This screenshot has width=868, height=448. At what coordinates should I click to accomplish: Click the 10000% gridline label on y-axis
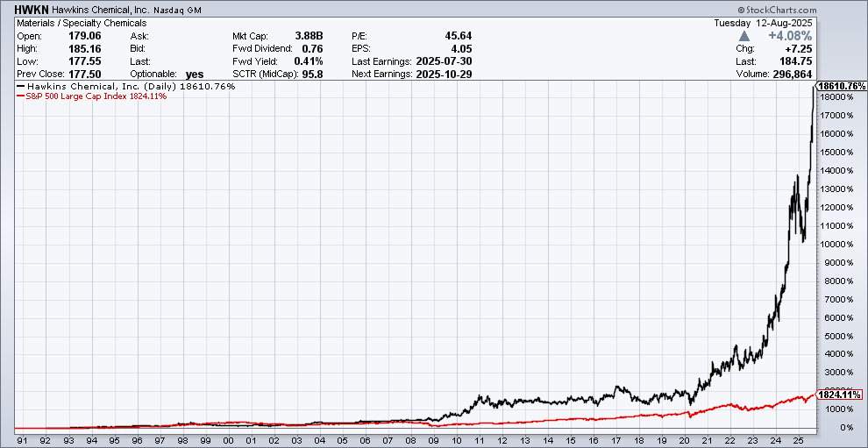(x=836, y=244)
